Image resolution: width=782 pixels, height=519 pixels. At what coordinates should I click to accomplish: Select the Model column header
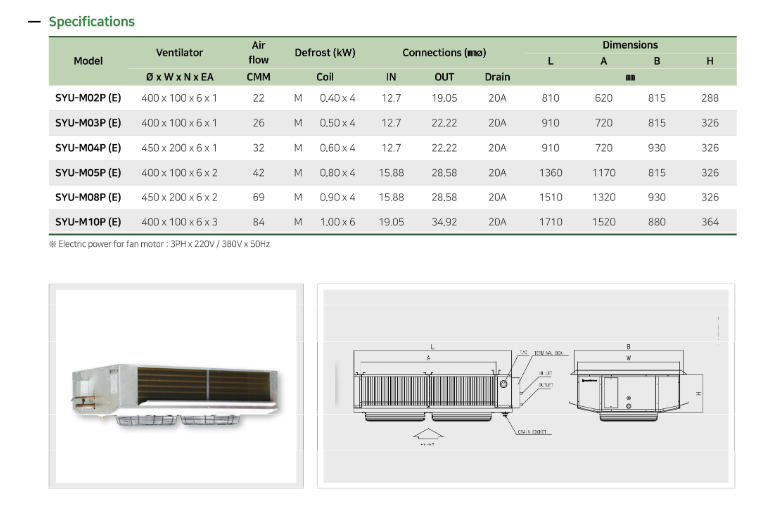88,61
